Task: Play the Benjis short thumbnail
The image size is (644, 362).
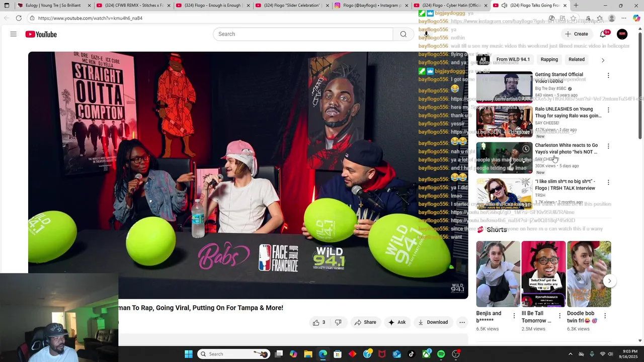Action: click(498, 274)
